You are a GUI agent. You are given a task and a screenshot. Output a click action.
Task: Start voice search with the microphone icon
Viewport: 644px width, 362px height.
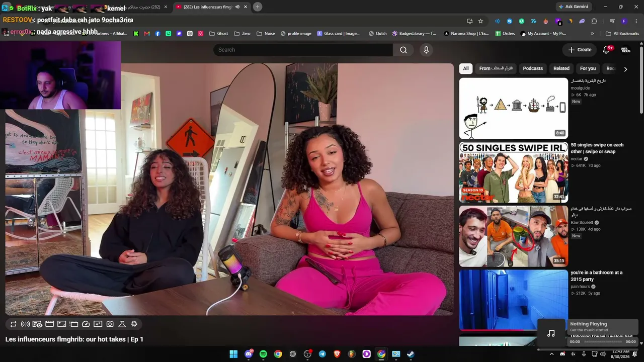click(x=426, y=50)
